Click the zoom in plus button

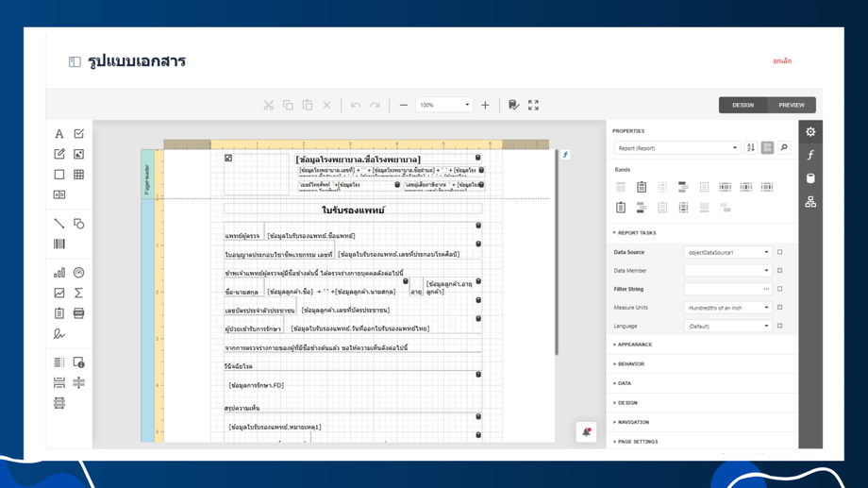485,106
